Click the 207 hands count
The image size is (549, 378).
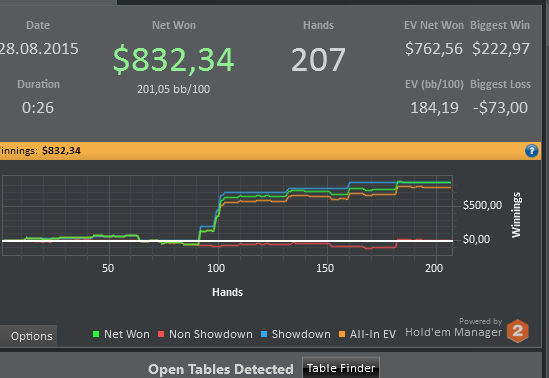pyautogui.click(x=318, y=60)
